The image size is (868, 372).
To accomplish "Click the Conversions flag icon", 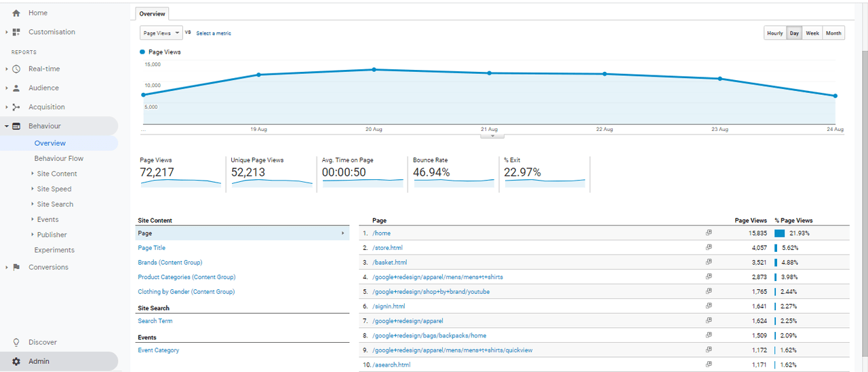I will click(x=16, y=267).
